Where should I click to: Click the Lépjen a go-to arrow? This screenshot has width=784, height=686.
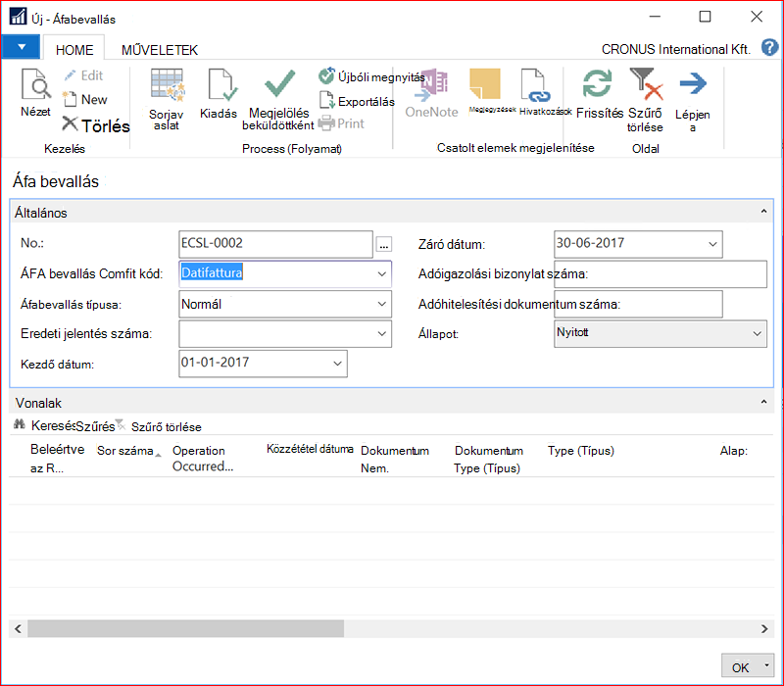click(693, 83)
